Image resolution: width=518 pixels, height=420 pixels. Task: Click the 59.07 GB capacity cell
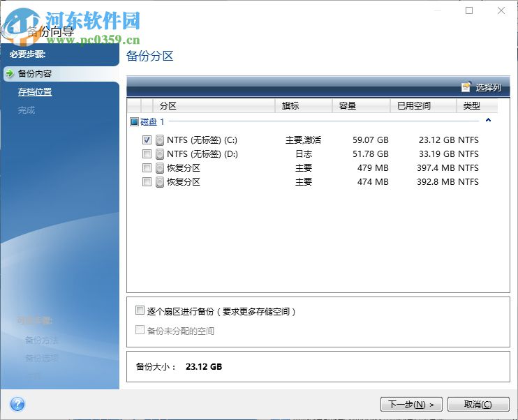click(370, 140)
